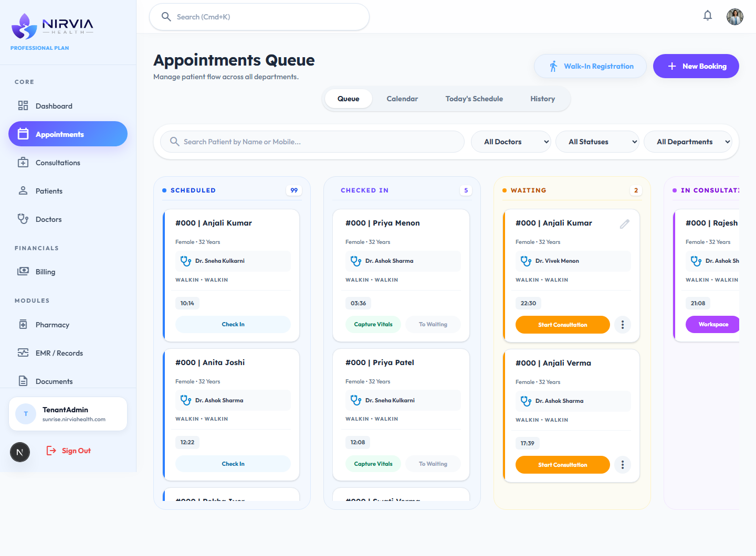Click the Sign Out arrow icon
The image size is (756, 556).
[51, 451]
